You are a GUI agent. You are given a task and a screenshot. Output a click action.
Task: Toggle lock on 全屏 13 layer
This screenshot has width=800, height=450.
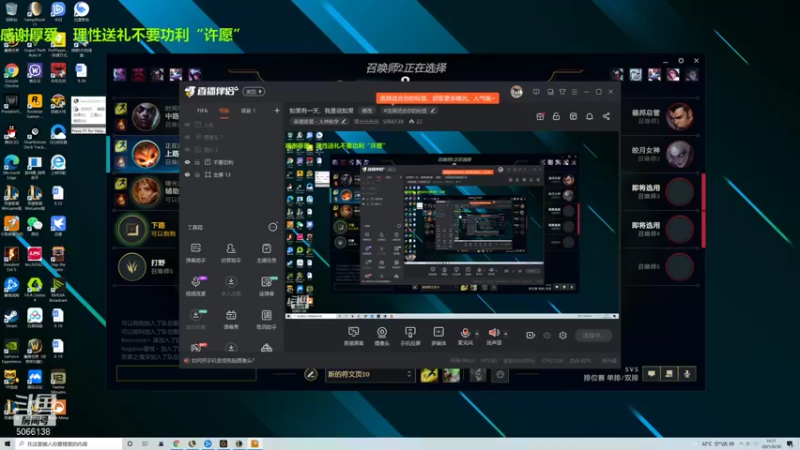[197, 174]
